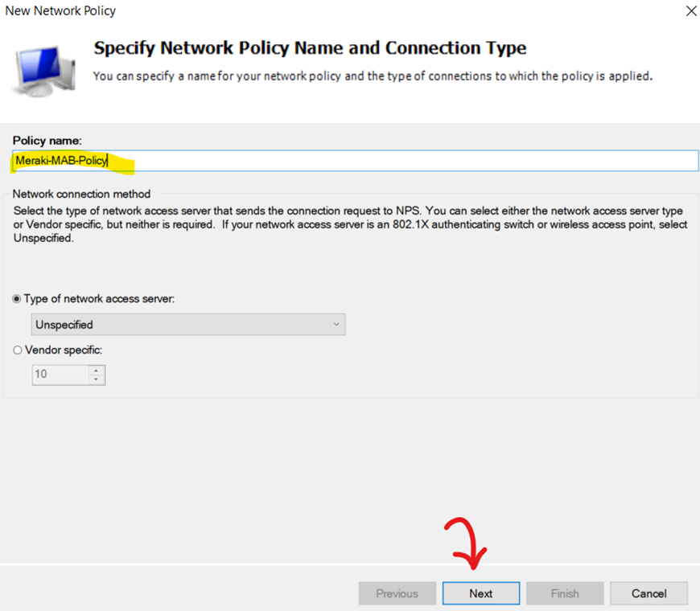
Task: Open the Unspecified server type dropdown
Action: pos(188,324)
